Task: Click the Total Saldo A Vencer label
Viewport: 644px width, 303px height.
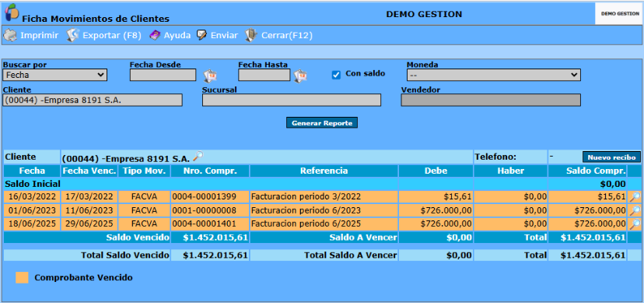Action: click(x=351, y=255)
